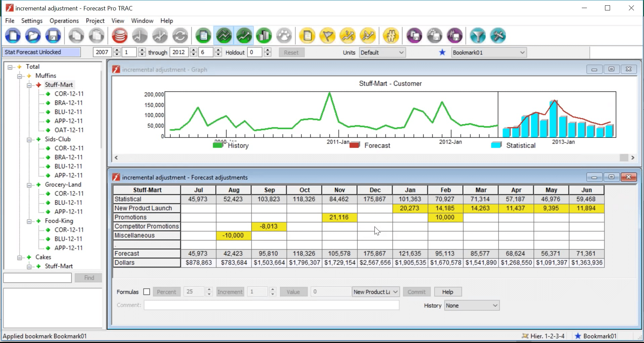644x343 pixels.
Task: Click the graph horizontal scrollbar right arrow
Action: (x=633, y=158)
